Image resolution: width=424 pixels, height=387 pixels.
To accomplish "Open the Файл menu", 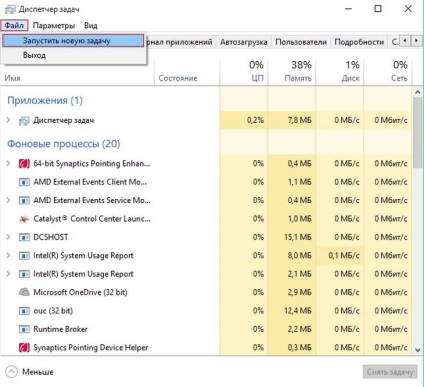I will tap(14, 25).
